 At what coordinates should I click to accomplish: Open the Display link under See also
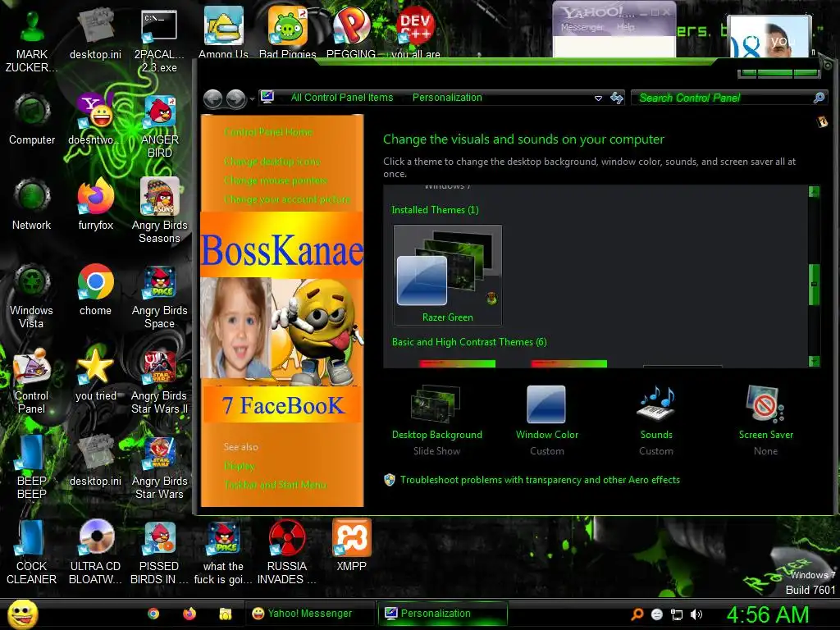(x=239, y=466)
